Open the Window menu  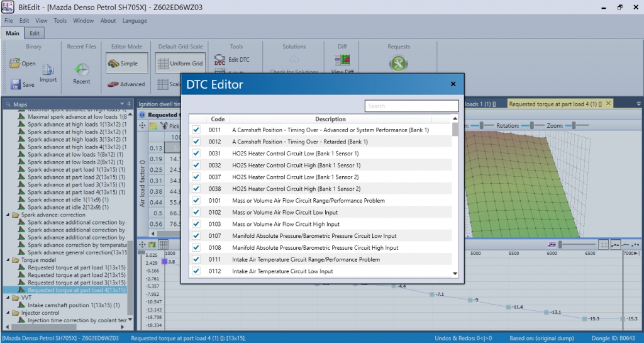(84, 21)
